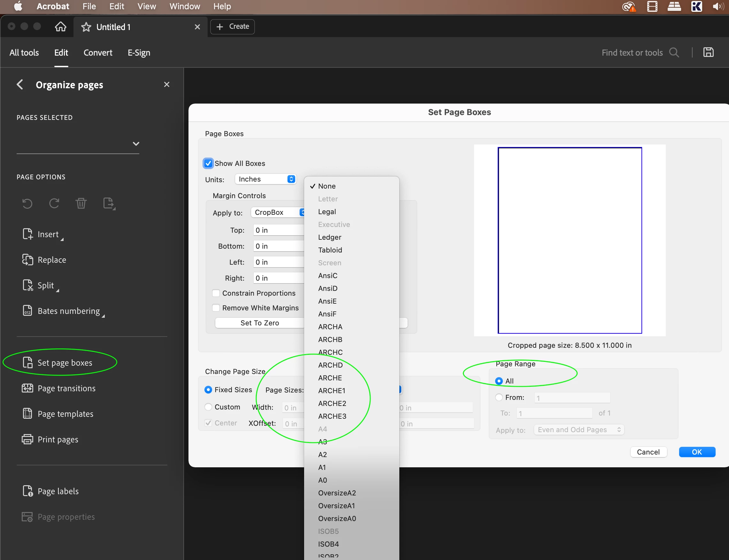This screenshot has width=729, height=560.
Task: Select the Custom page size radio
Action: [208, 407]
